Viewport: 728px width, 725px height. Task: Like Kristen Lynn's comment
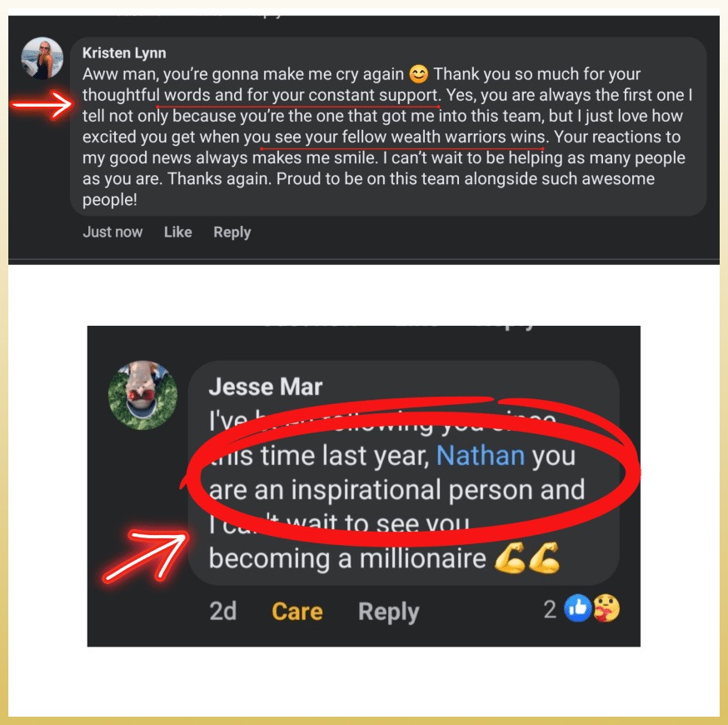coord(177,232)
